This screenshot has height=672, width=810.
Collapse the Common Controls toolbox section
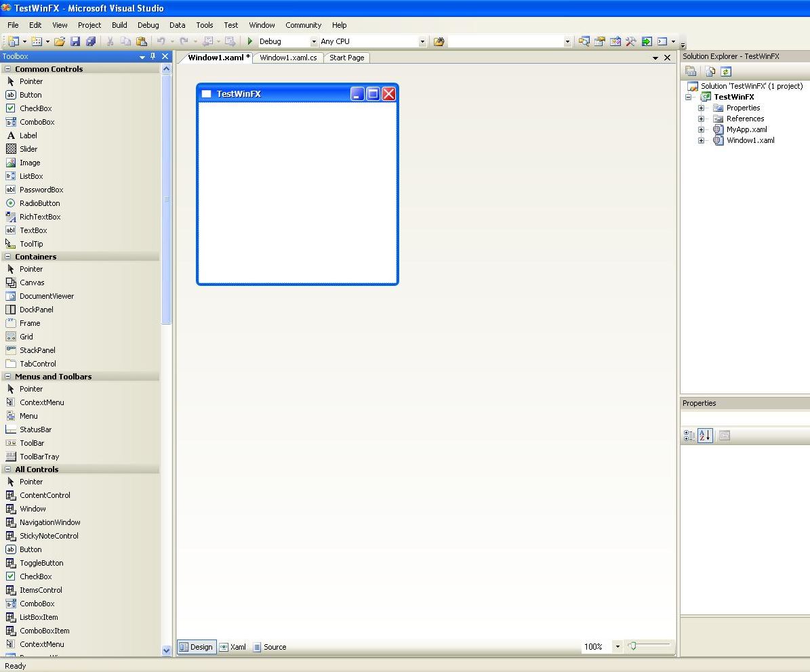[7, 68]
